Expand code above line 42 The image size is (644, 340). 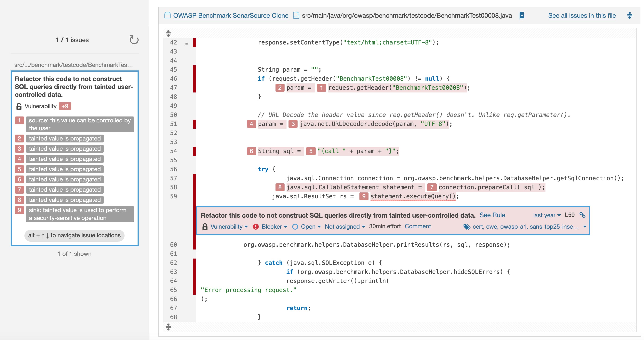[x=168, y=33]
